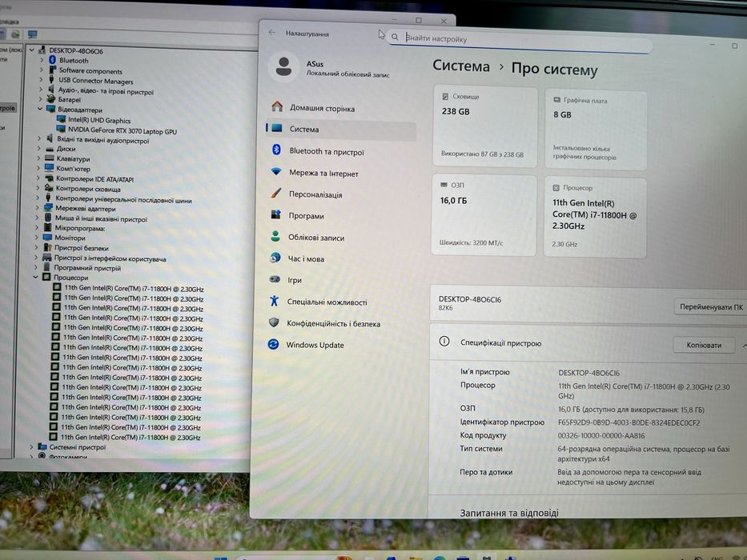Open the Сховище 238 GB card
This screenshot has width=747, height=560.
485,126
